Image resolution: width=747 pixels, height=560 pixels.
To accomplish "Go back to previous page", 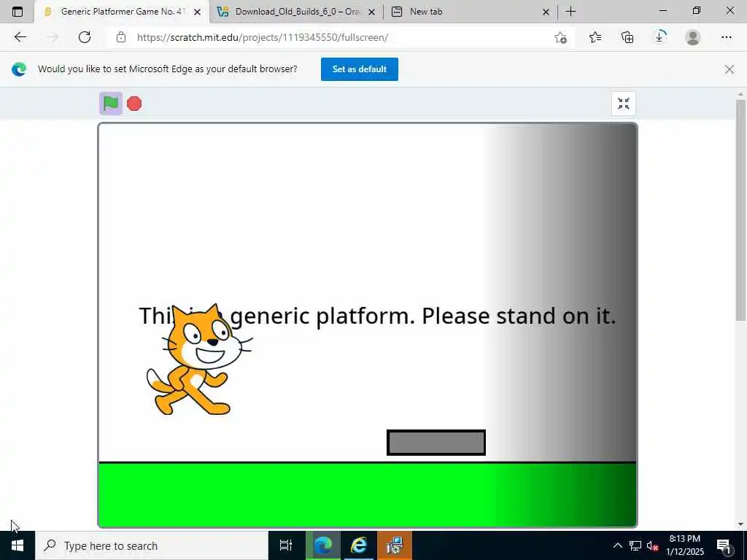I will click(x=20, y=37).
